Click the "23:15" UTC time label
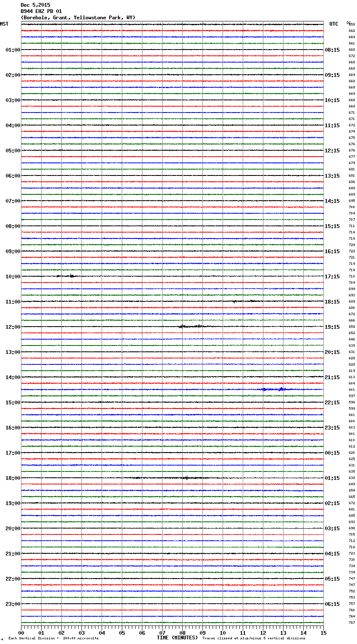This screenshot has width=357, height=644. 332,428
